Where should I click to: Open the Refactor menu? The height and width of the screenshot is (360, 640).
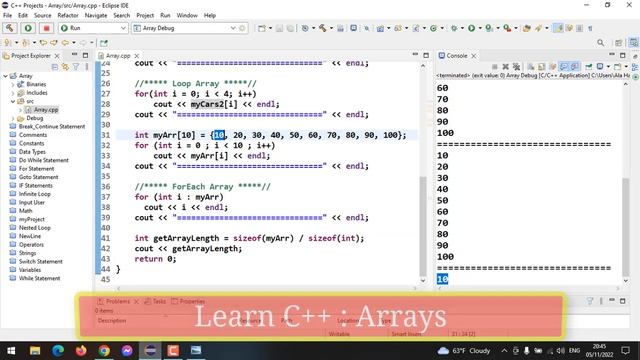click(x=68, y=15)
